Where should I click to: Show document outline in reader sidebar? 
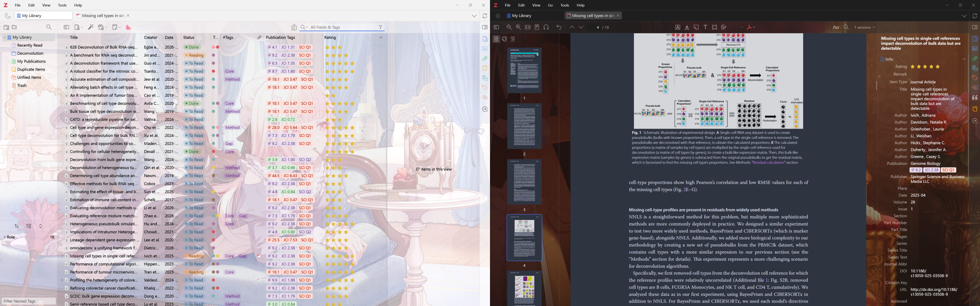[x=513, y=39]
